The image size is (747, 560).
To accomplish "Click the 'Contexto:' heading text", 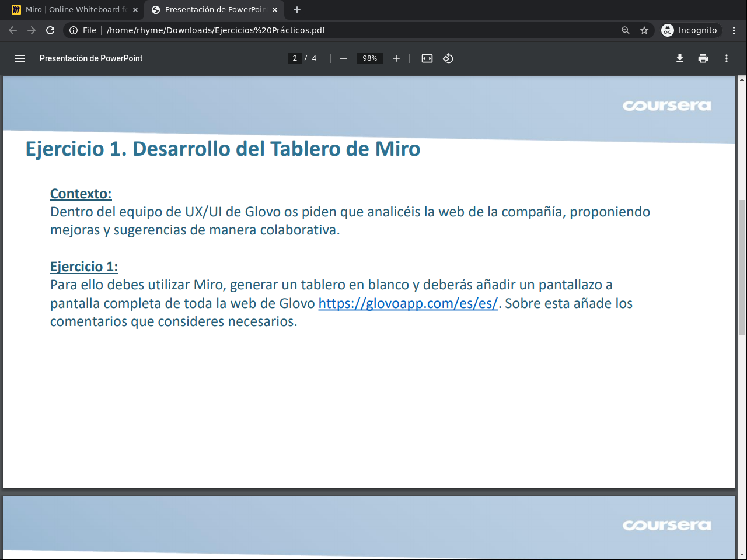I will pyautogui.click(x=81, y=194).
